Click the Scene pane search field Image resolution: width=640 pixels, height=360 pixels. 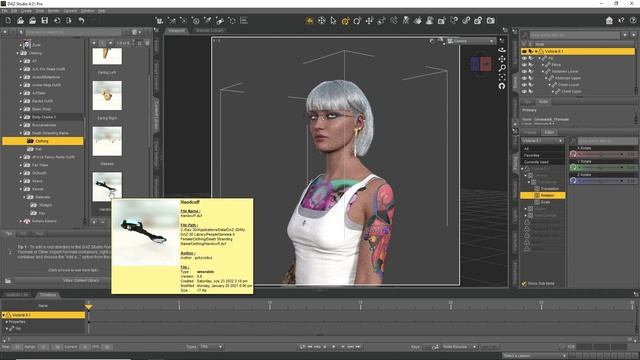tap(575, 36)
